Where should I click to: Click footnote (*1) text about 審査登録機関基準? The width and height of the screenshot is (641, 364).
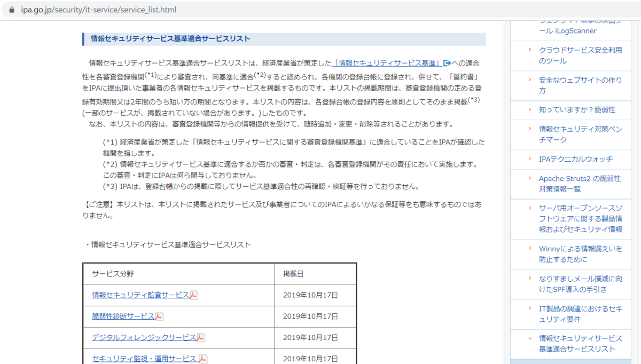coord(294,147)
